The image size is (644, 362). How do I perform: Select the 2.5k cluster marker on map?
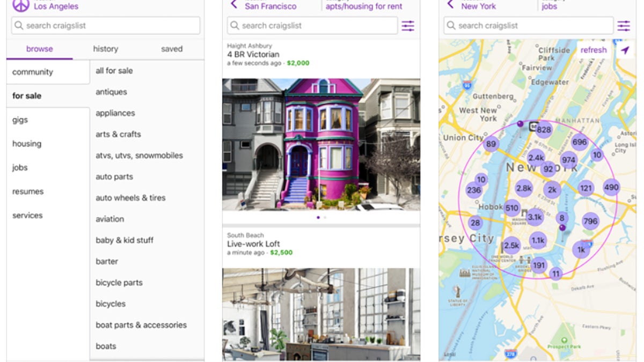tap(511, 246)
